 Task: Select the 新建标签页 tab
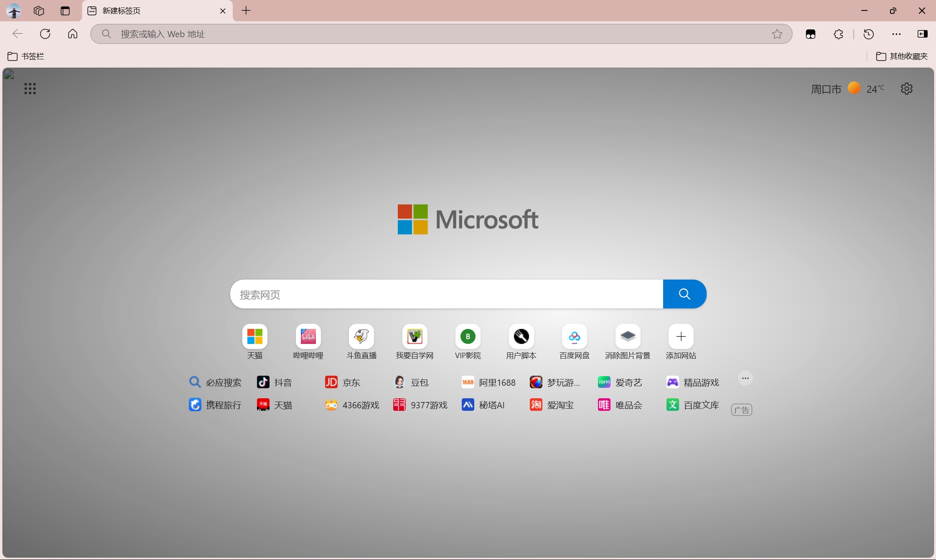pyautogui.click(x=157, y=11)
